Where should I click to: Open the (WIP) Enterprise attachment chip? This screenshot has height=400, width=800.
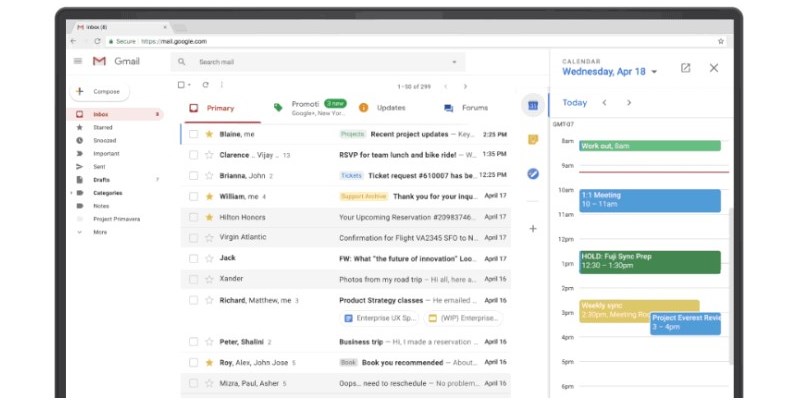pyautogui.click(x=463, y=318)
